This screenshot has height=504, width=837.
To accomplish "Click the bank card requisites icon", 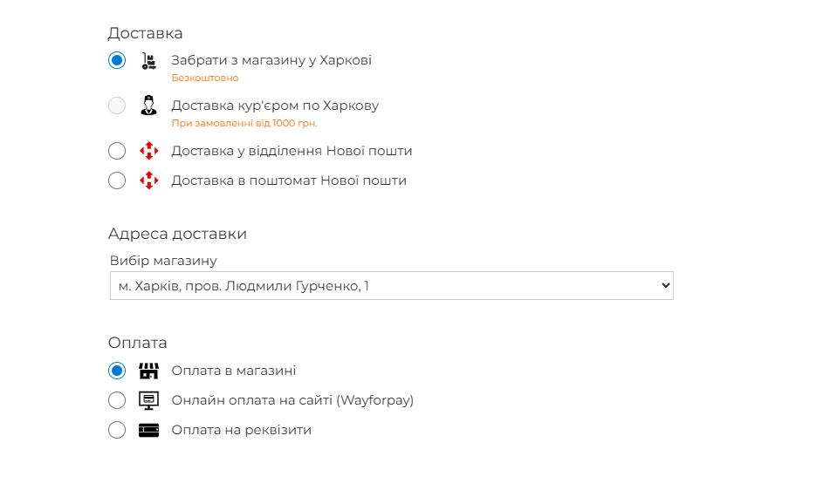I will [x=149, y=430].
